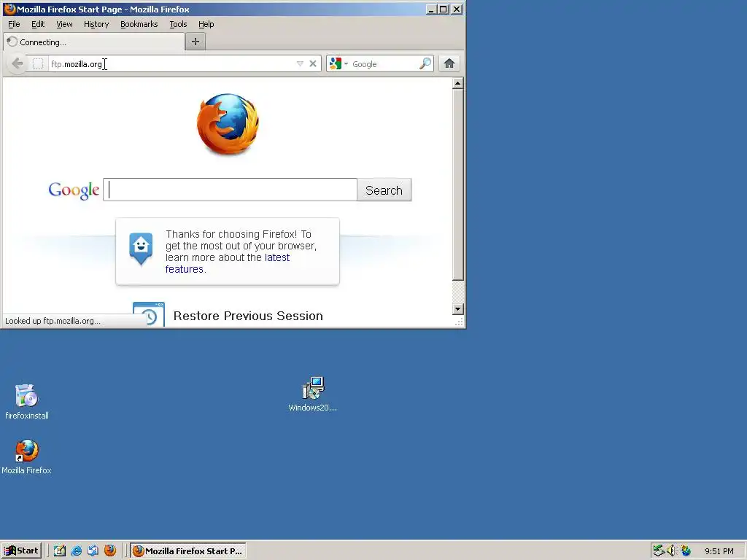
Task: Select the Connecting... tab
Action: pyautogui.click(x=94, y=42)
